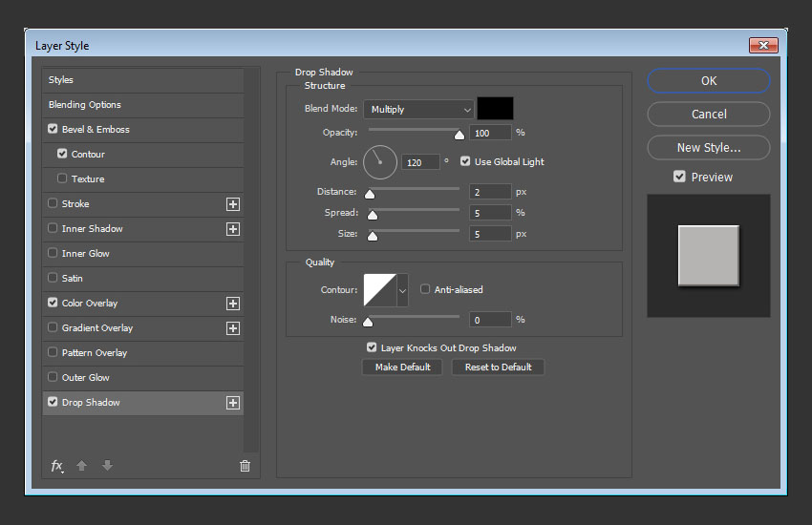Open the Blend Mode Multiply dropdown

(418, 110)
